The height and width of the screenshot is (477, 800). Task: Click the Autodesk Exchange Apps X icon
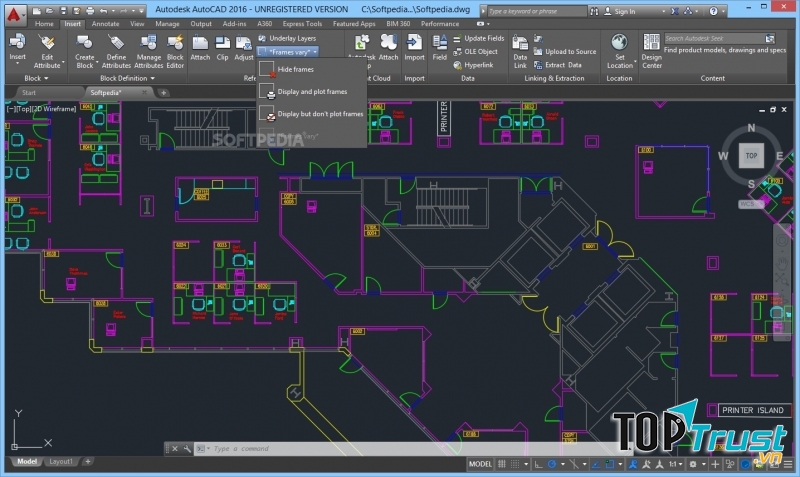pyautogui.click(x=674, y=11)
